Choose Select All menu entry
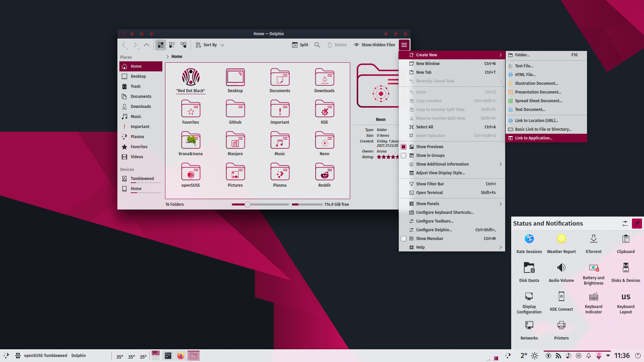Image resolution: width=644 pixels, height=362 pixels. point(452,127)
